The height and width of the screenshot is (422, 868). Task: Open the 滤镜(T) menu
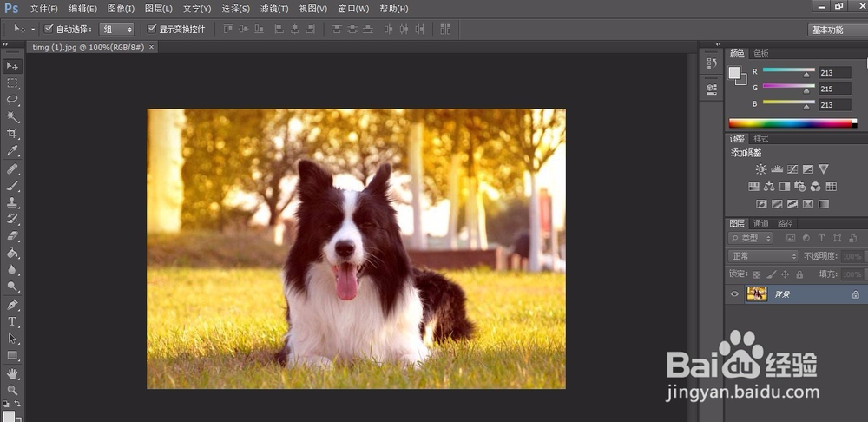pyautogui.click(x=274, y=9)
